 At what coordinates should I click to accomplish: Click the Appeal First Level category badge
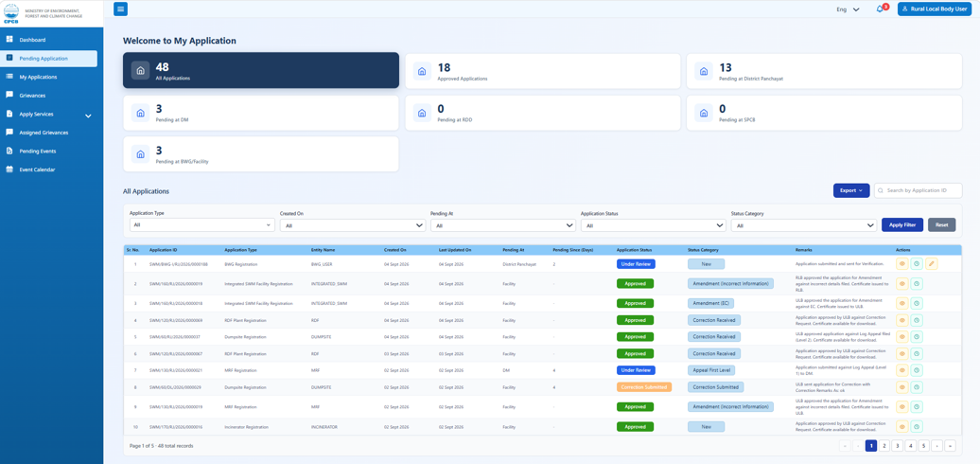711,370
